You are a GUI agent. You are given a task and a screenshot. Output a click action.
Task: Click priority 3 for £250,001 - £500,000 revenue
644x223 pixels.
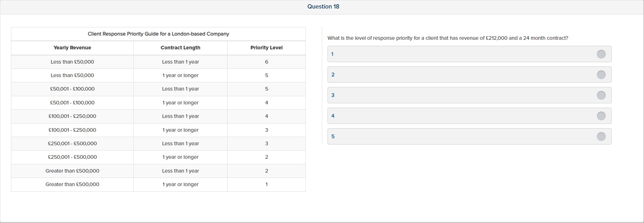click(267, 143)
